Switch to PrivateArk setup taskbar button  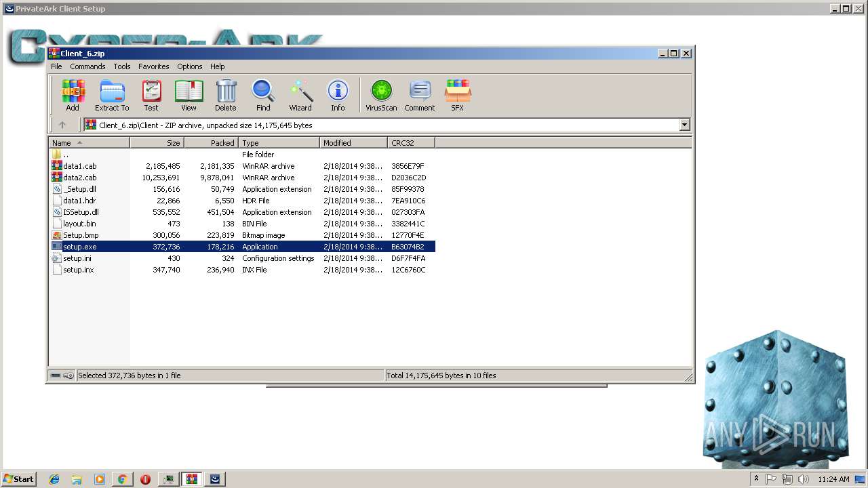click(x=215, y=479)
